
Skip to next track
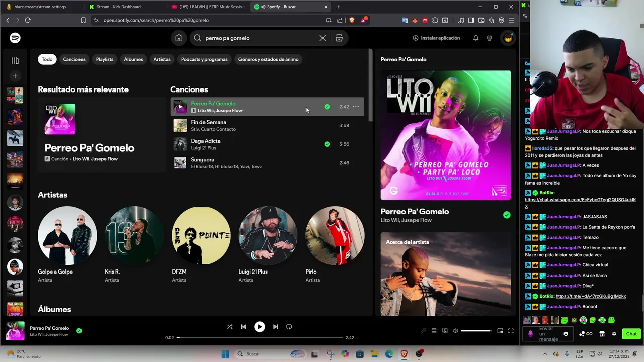tap(276, 327)
